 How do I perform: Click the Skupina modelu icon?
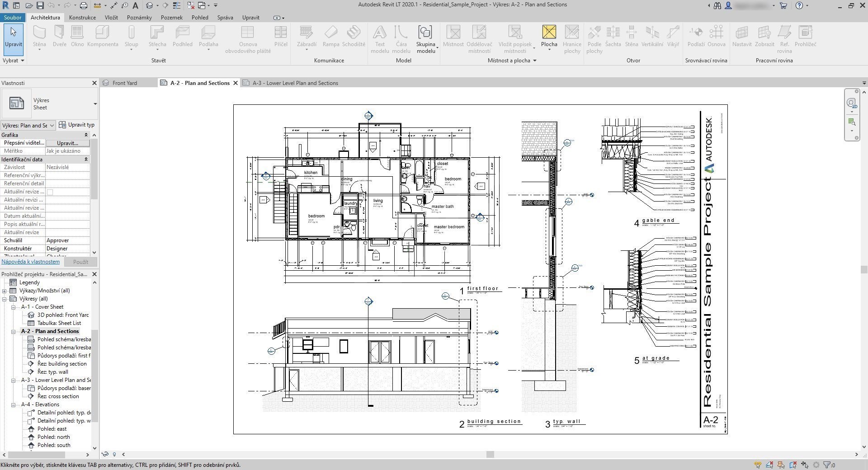425,32
